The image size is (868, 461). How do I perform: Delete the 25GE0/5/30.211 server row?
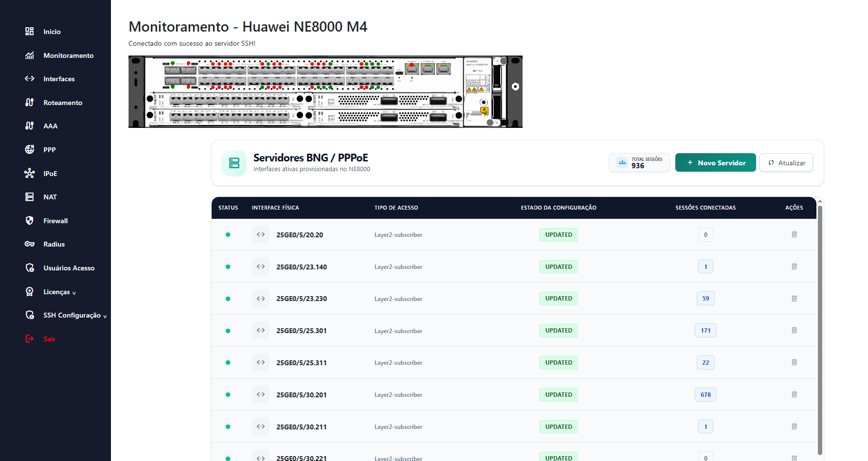coord(794,426)
